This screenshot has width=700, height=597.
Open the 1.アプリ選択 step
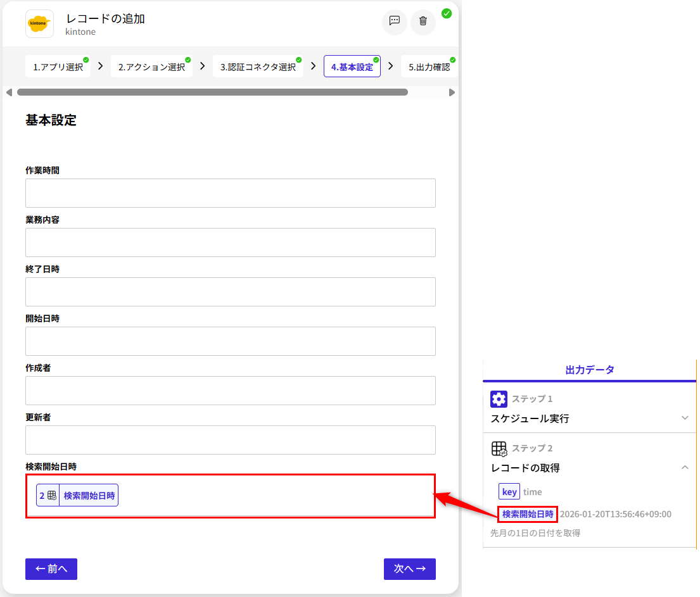tap(58, 66)
